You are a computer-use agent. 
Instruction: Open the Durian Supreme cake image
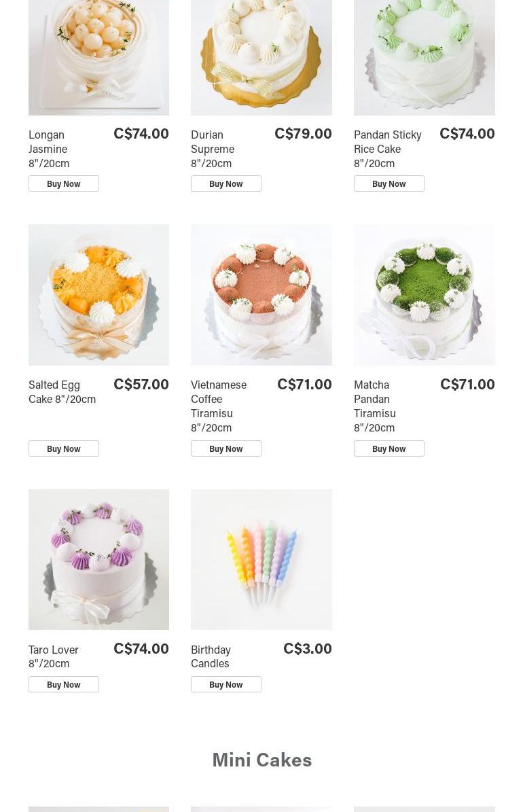pos(261,58)
